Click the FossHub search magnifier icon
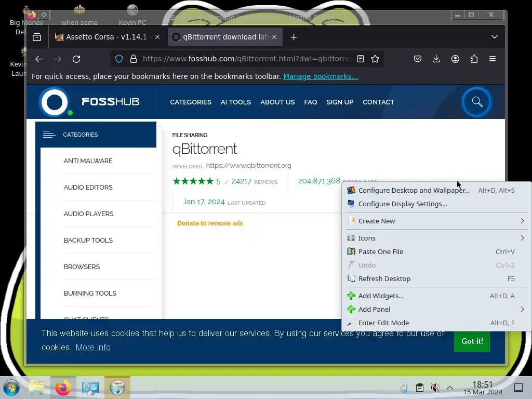The width and height of the screenshot is (532, 399). tap(477, 102)
